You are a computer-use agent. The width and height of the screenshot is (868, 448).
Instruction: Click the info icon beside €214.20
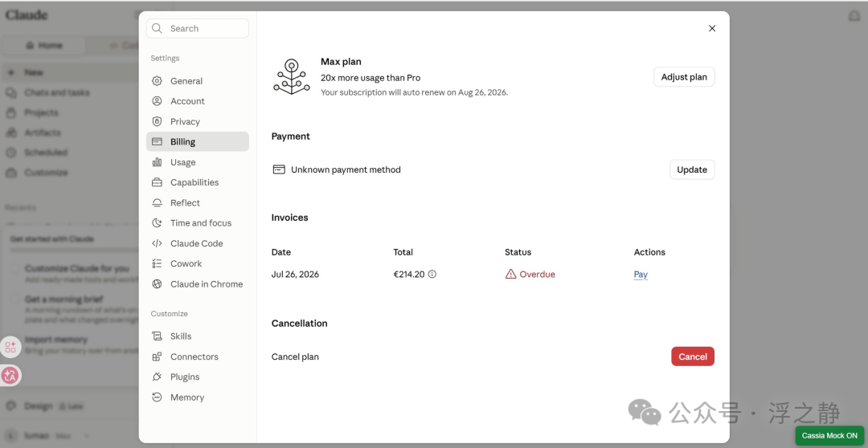(432, 274)
